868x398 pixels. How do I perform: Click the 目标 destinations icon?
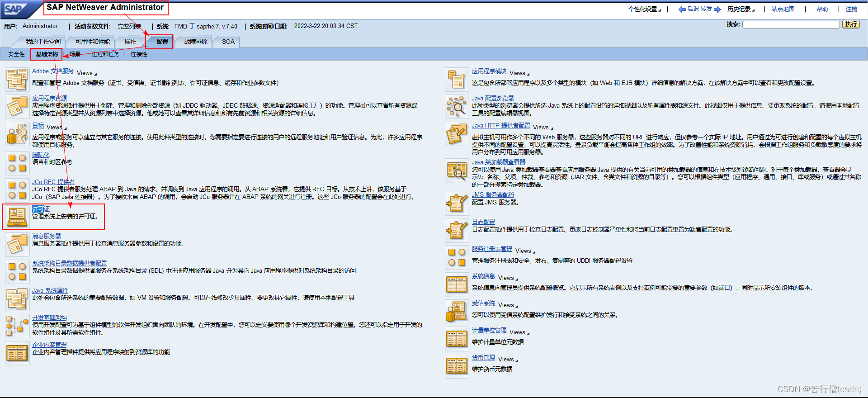tap(17, 134)
